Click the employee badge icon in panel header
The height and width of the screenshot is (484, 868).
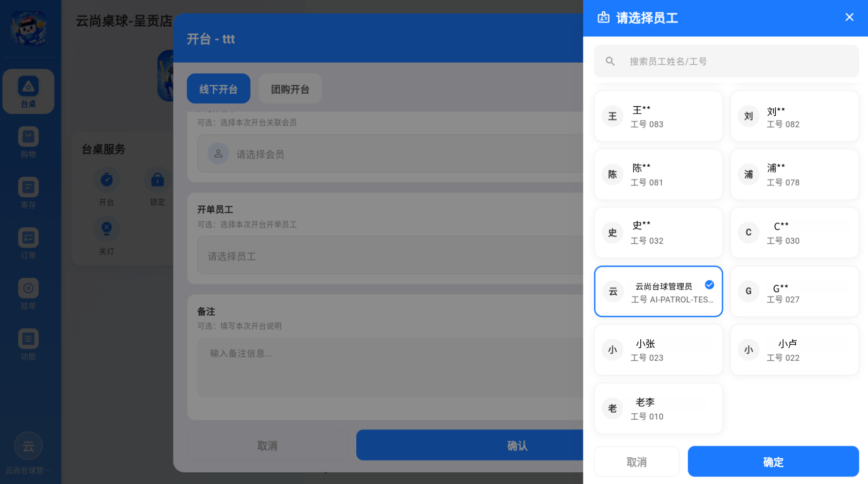coord(604,18)
